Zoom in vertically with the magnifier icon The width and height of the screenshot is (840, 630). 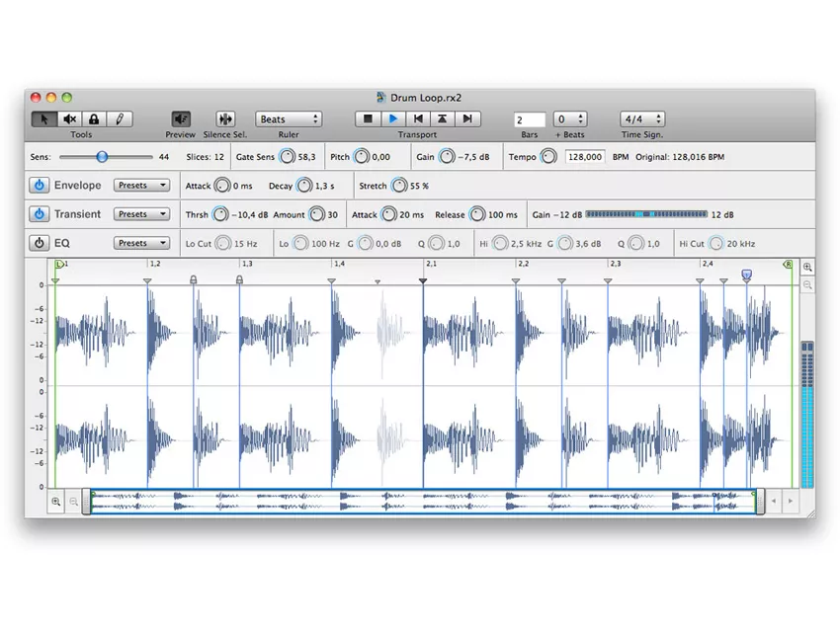(807, 268)
